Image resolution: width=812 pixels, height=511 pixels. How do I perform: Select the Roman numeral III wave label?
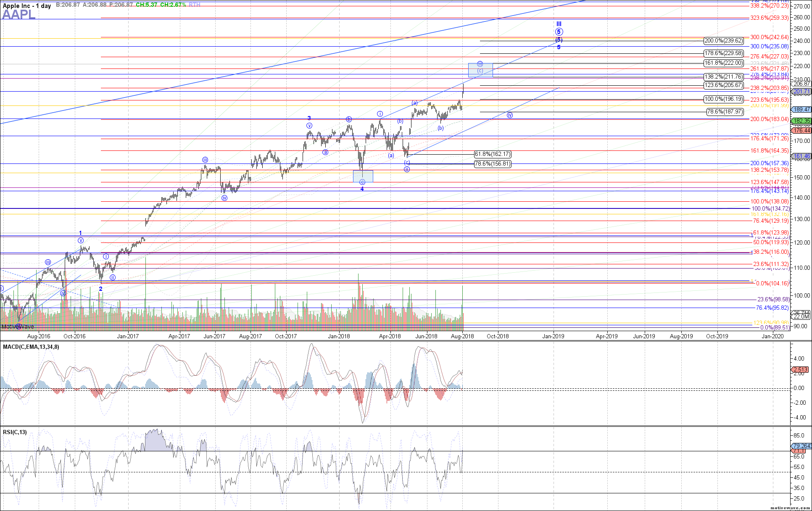click(559, 24)
